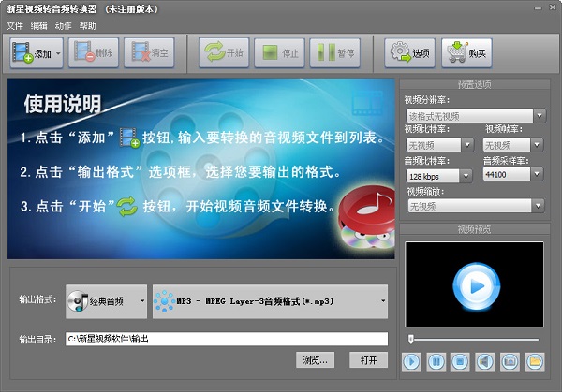Open the snapshot folder icon under preview
Image resolution: width=562 pixels, height=392 pixels.
(534, 360)
